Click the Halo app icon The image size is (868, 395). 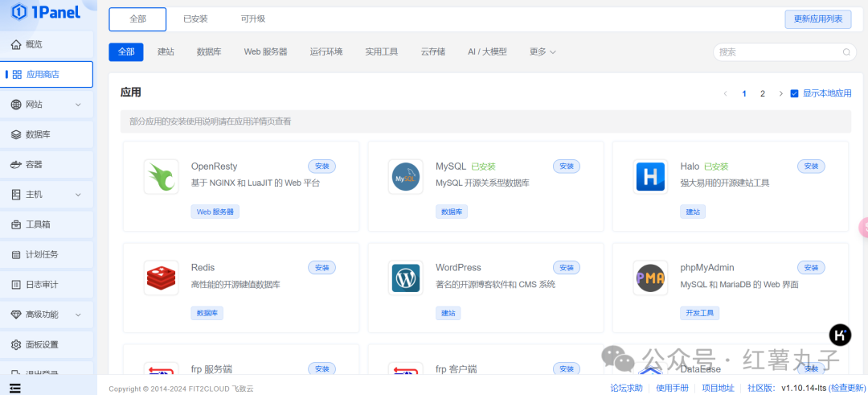tap(650, 177)
